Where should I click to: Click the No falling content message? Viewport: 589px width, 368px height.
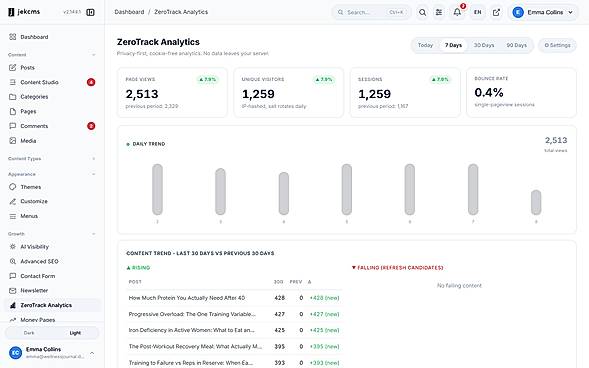click(459, 286)
